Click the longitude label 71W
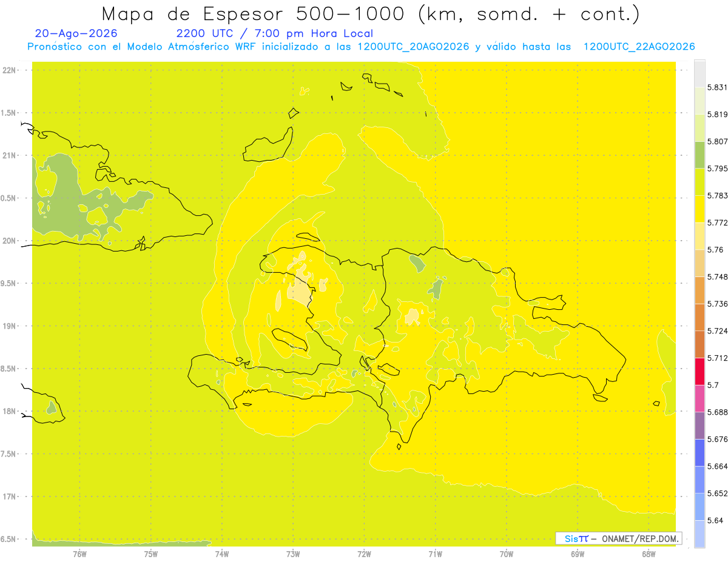Image resolution: width=728 pixels, height=562 pixels. pos(435,554)
